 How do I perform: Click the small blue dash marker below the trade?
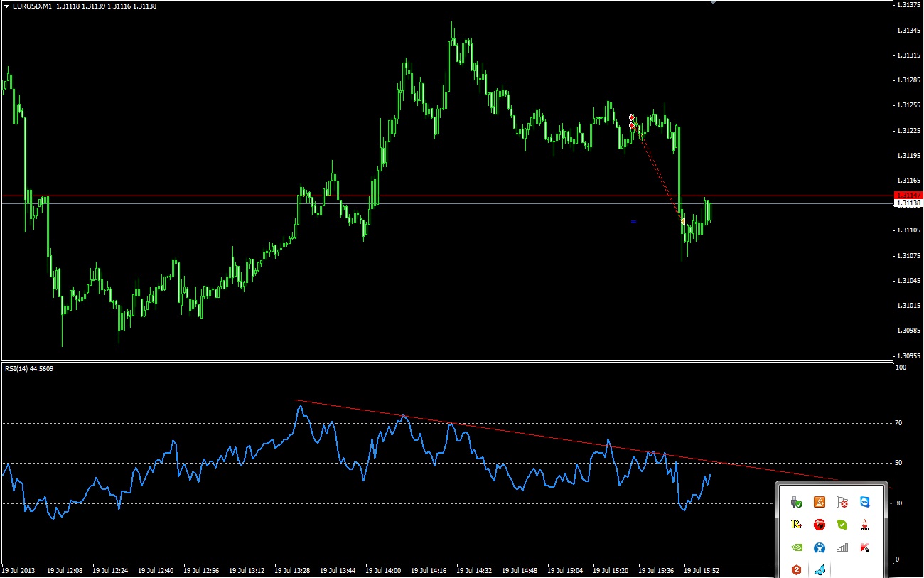633,222
